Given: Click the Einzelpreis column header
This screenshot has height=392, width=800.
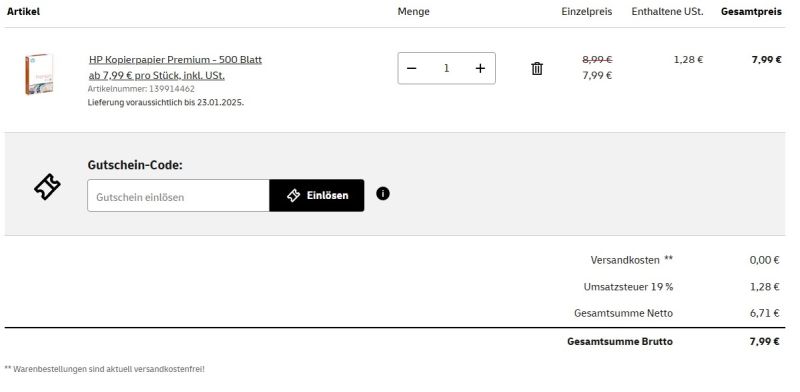Looking at the screenshot, I should tap(587, 11).
